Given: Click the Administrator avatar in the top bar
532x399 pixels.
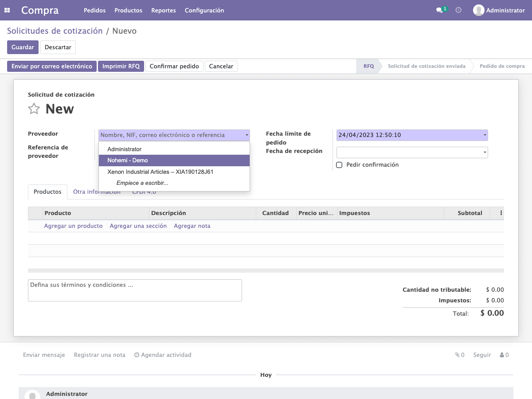Looking at the screenshot, I should tap(478, 10).
